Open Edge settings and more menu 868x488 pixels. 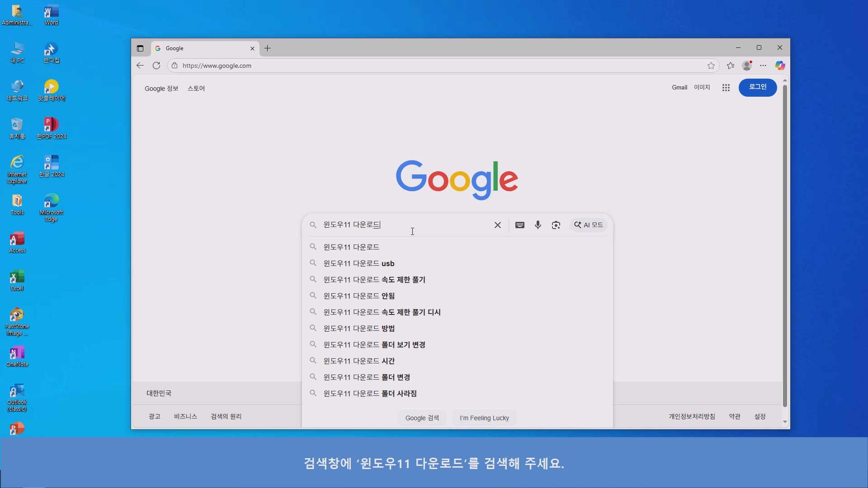tap(763, 66)
